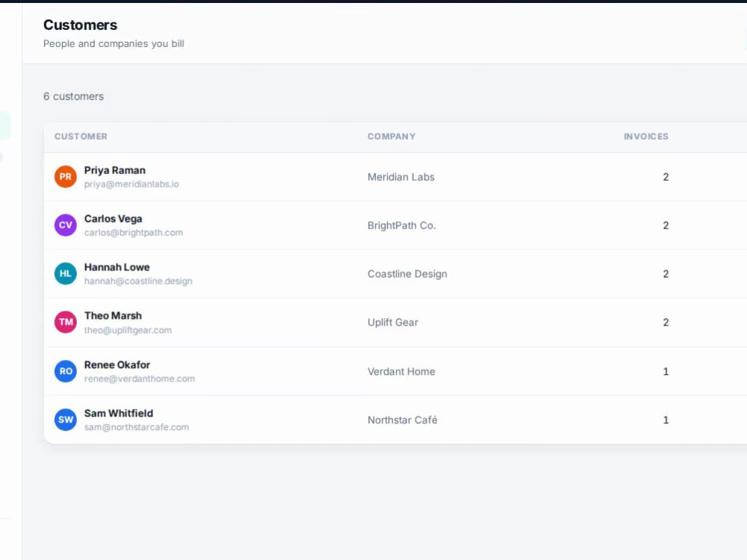Select email renee@verdanthome.com
Viewport: 747px width, 560px height.
pos(140,379)
